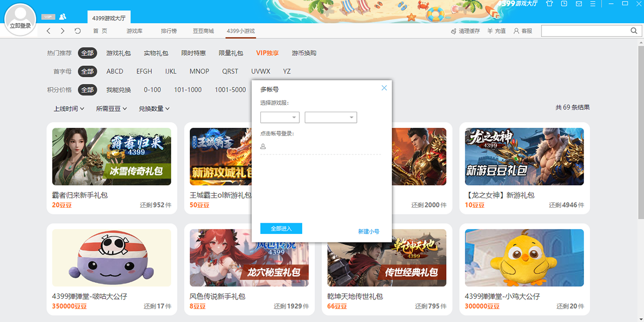644x322 pixels.
Task: Expand the 上线时间 sort dropdown
Action: click(x=69, y=108)
